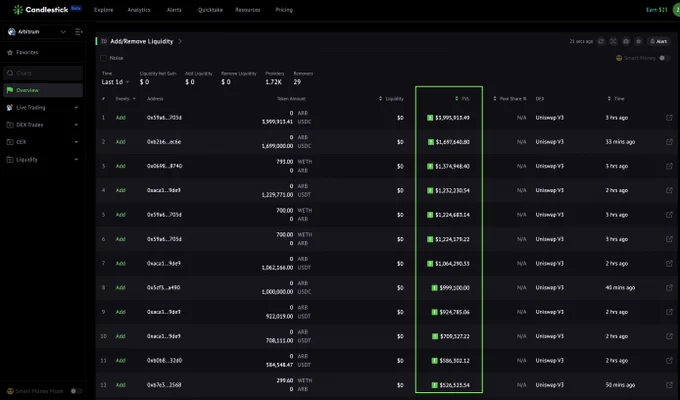Click green token icon beside $526,523.54
The height and width of the screenshot is (400, 680).
tap(435, 385)
